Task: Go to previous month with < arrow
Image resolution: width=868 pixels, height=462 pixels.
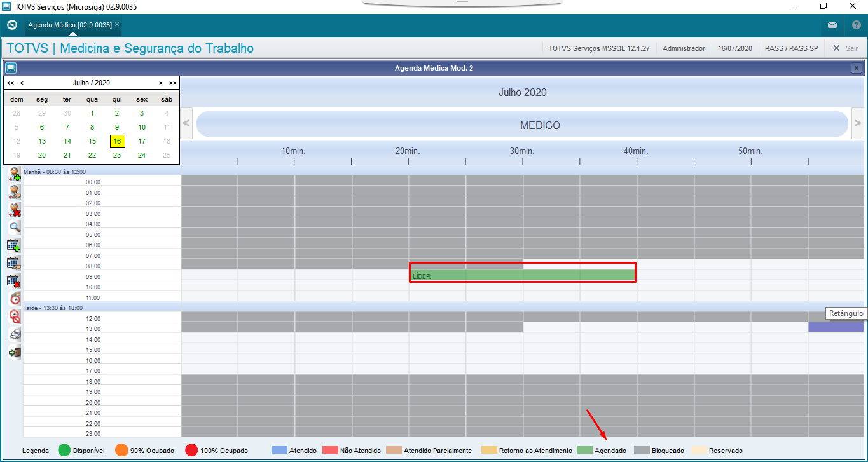Action: pyautogui.click(x=22, y=83)
